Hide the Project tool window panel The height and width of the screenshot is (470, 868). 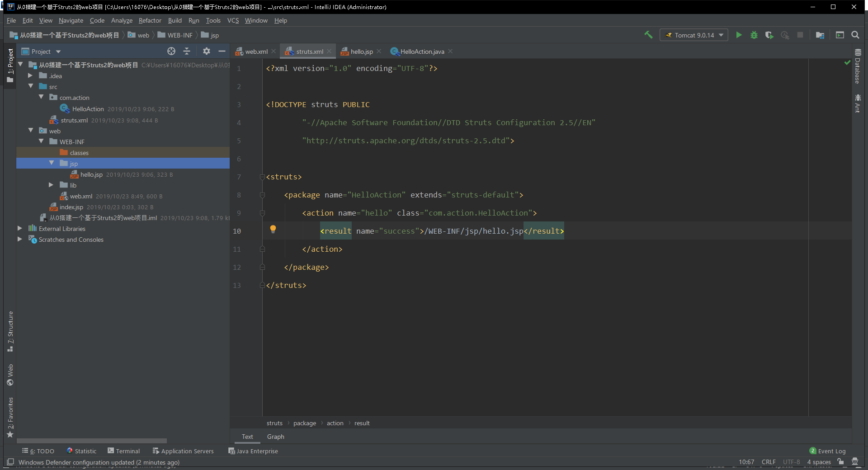222,51
